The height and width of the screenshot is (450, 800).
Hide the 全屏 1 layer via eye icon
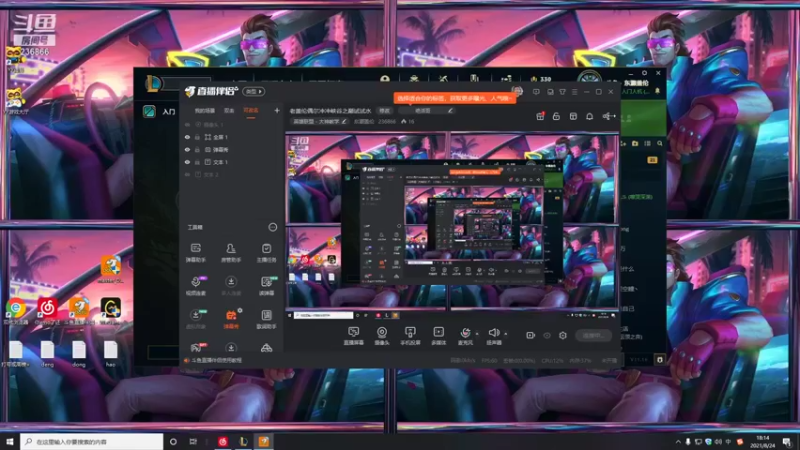(x=187, y=137)
